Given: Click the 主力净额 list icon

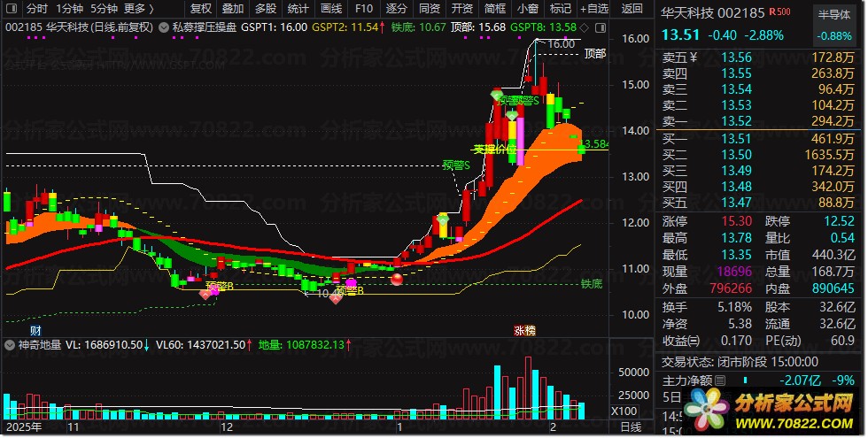Looking at the screenshot, I should pyautogui.click(x=720, y=380).
